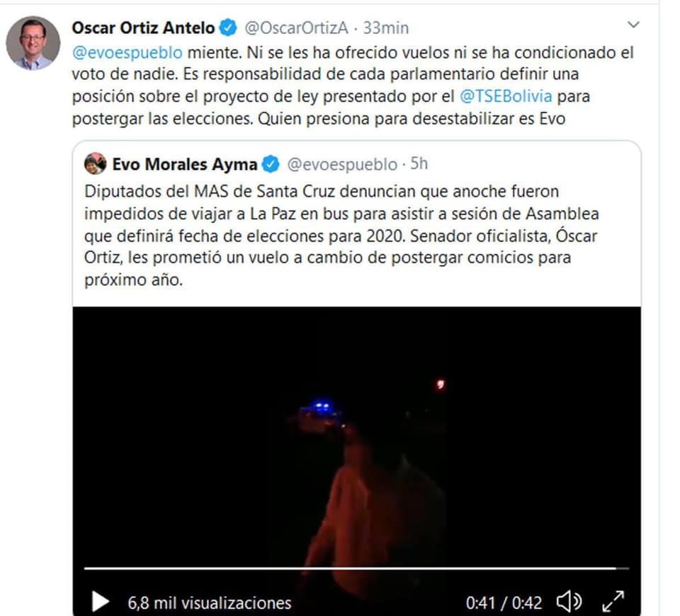Screen dimensions: 680x616
Task: Click verified badge next to Evo Morales Ayma
Action: pos(271,164)
